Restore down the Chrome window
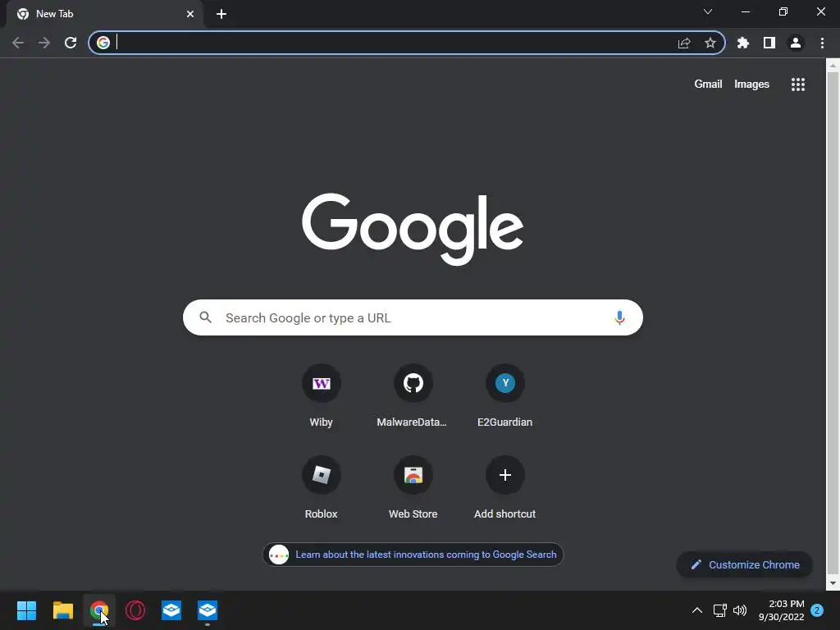The width and height of the screenshot is (840, 630). pos(783,11)
